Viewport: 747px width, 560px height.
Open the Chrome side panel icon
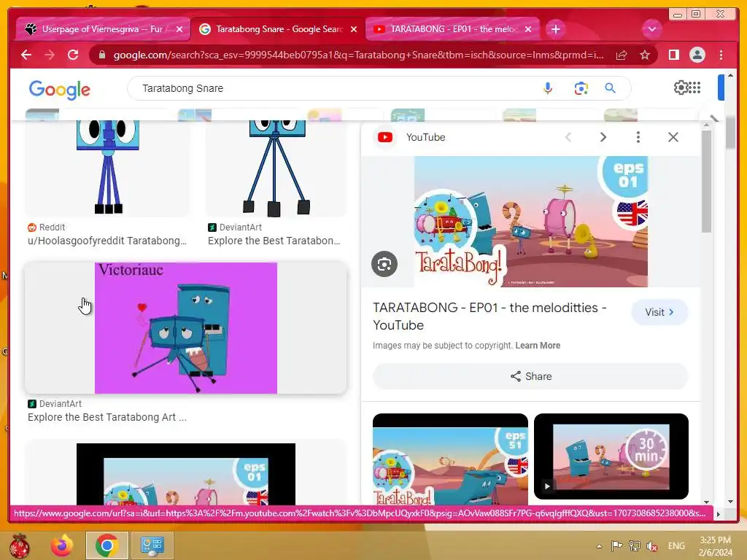click(x=673, y=55)
